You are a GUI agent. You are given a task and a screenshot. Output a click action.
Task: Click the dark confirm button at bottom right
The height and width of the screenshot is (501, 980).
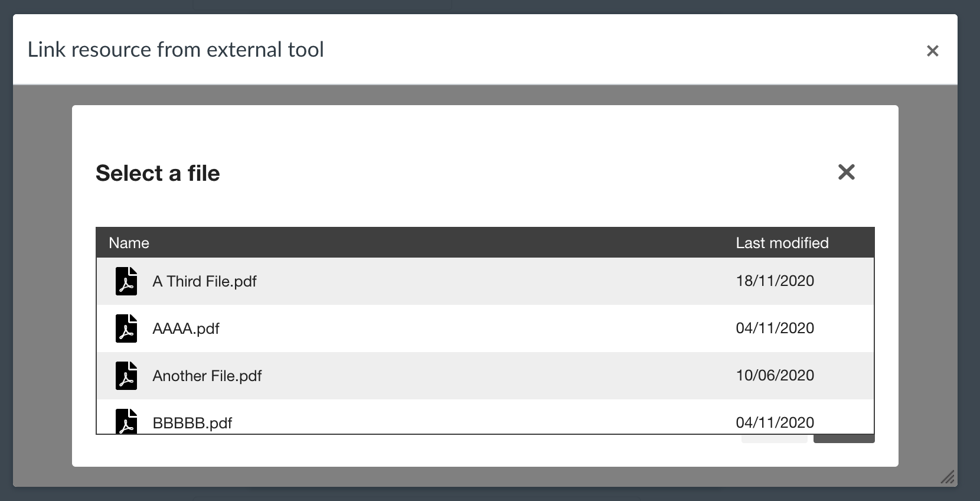click(844, 437)
